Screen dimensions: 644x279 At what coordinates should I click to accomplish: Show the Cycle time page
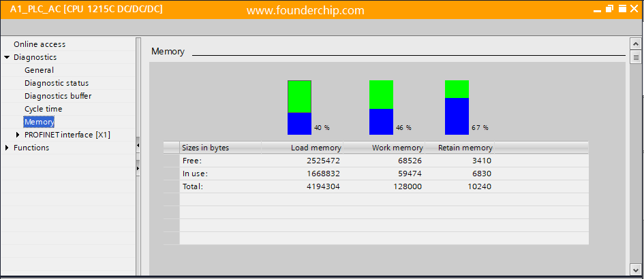pos(43,109)
